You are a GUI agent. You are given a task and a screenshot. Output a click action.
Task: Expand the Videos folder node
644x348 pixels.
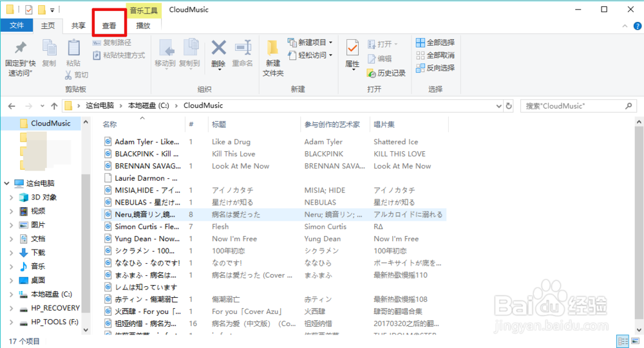click(11, 212)
